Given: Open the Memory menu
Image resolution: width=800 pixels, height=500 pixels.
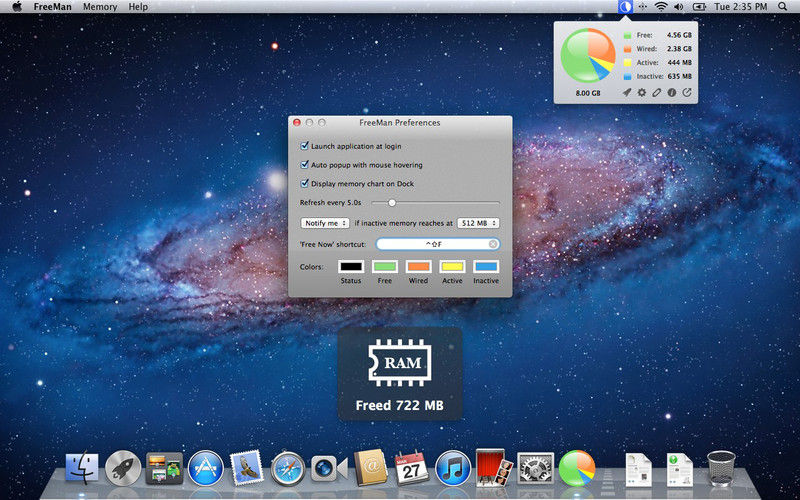Looking at the screenshot, I should coord(100,7).
